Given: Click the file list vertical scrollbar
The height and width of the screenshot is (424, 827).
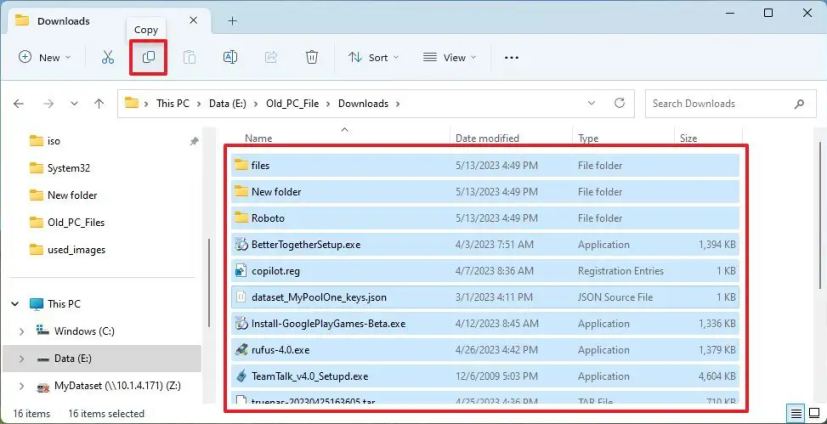Looking at the screenshot, I should coord(820,215).
